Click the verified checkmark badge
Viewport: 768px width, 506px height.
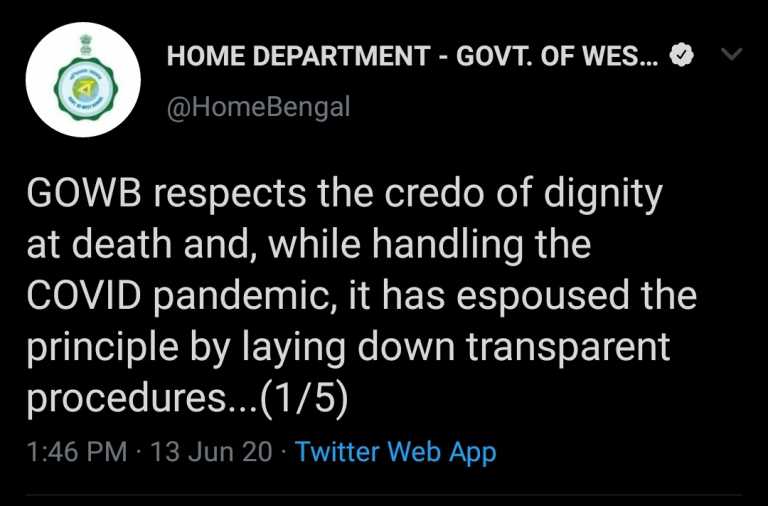point(681,56)
